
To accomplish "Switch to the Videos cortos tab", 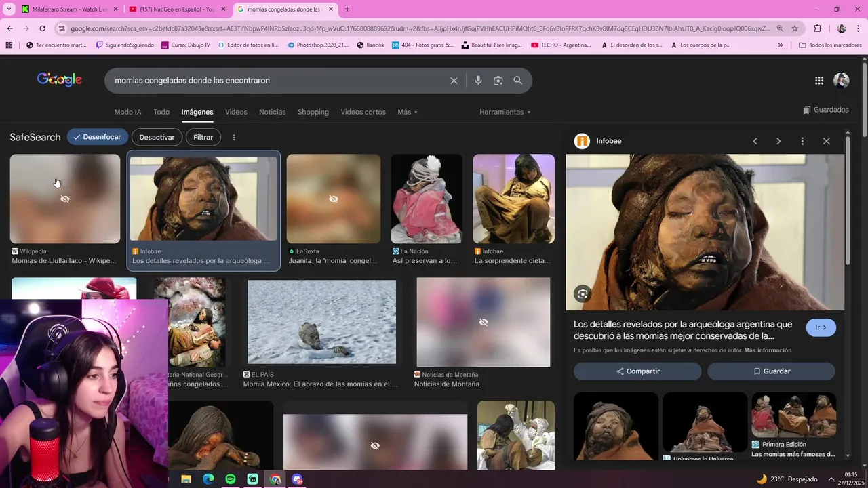I will [363, 112].
